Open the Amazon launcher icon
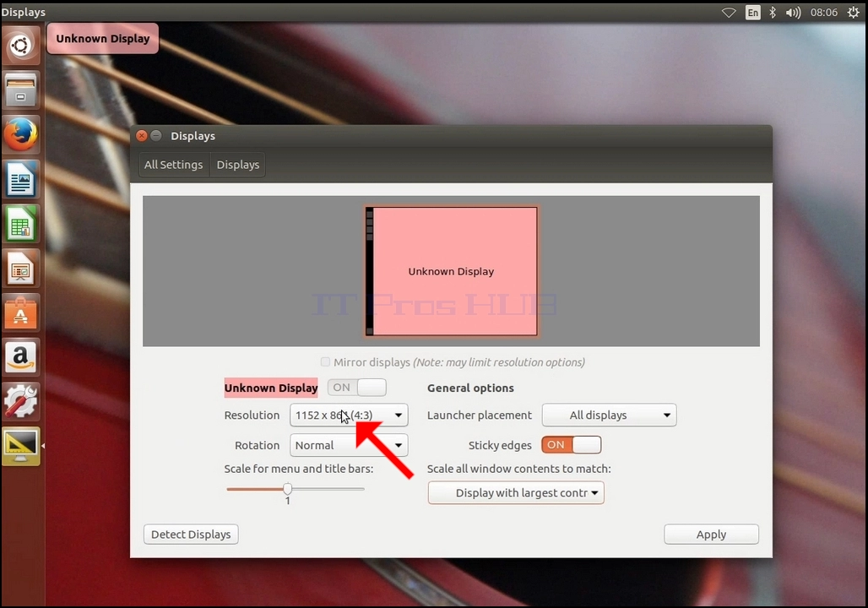The height and width of the screenshot is (608, 868). tap(20, 357)
